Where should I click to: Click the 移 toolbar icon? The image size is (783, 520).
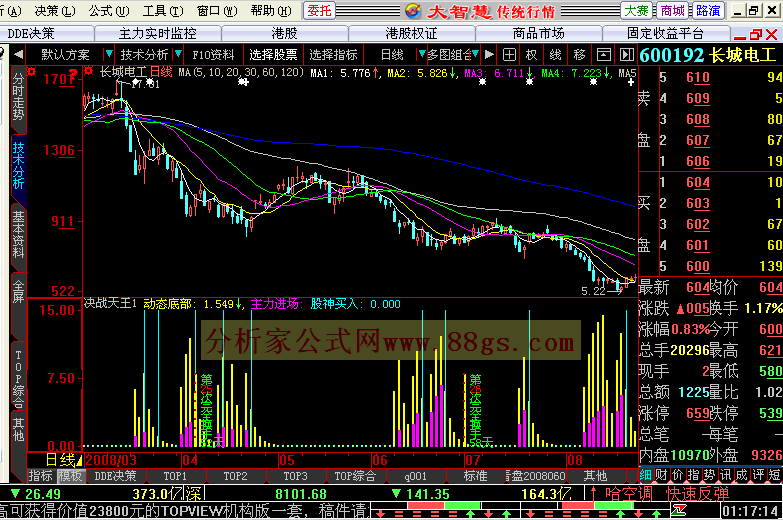pos(579,54)
